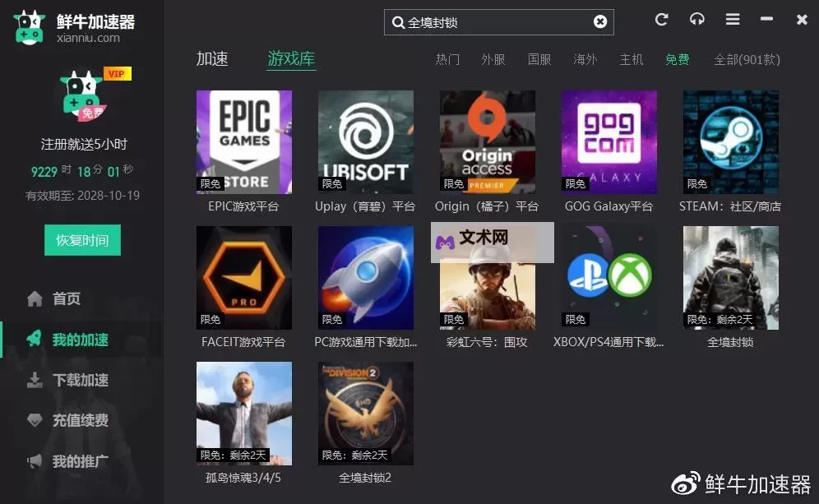This screenshot has width=819, height=504.
Task: Click the search magnifier icon
Action: (x=398, y=22)
